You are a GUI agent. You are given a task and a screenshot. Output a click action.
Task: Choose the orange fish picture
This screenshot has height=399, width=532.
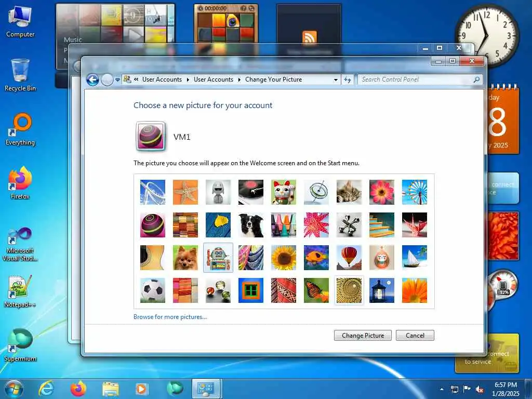[316, 258]
